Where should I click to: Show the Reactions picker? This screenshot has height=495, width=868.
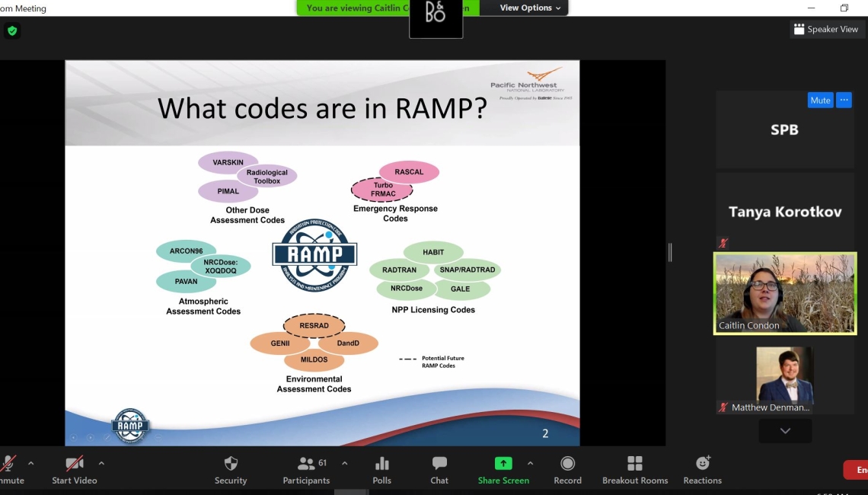point(702,469)
